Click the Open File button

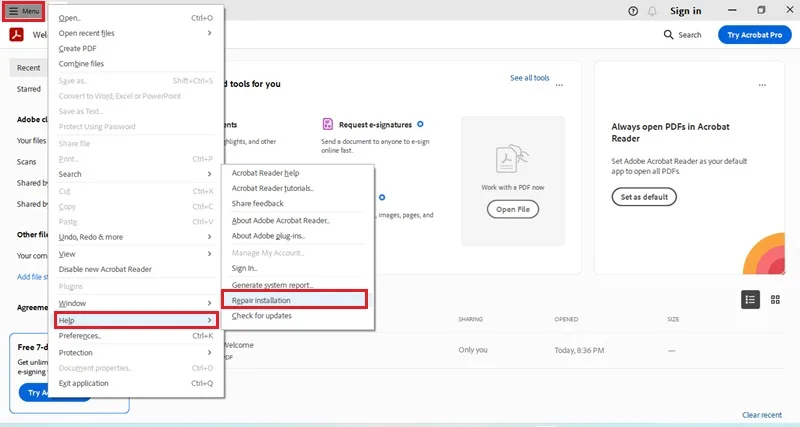(x=513, y=209)
